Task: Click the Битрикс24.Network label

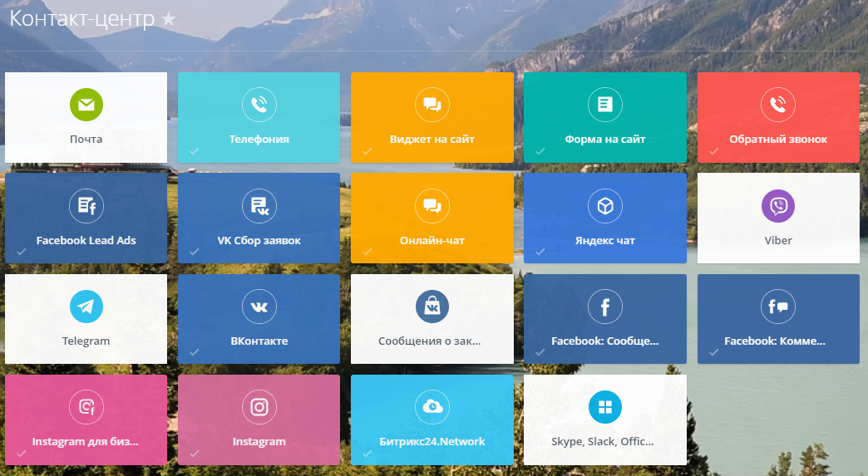Action: 432,442
